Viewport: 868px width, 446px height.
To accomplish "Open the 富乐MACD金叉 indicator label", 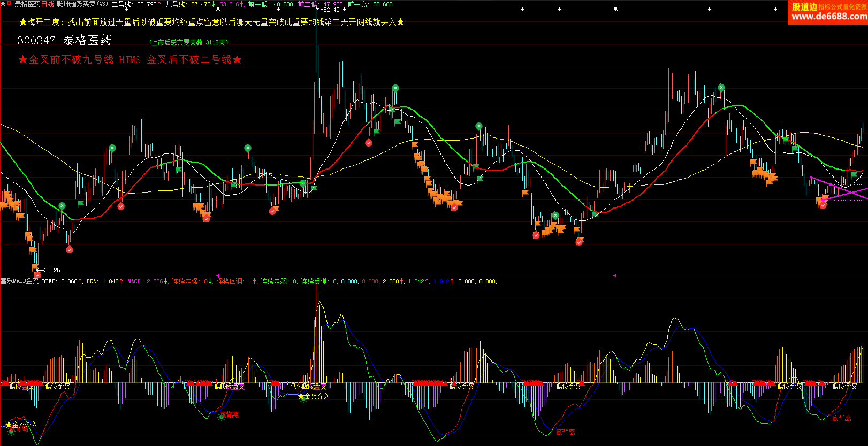I will tap(19, 281).
